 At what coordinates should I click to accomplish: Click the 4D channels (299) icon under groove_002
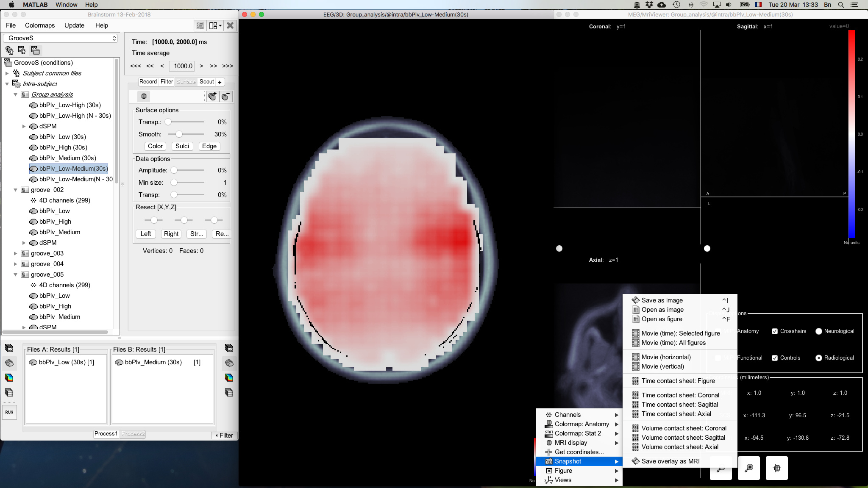33,200
